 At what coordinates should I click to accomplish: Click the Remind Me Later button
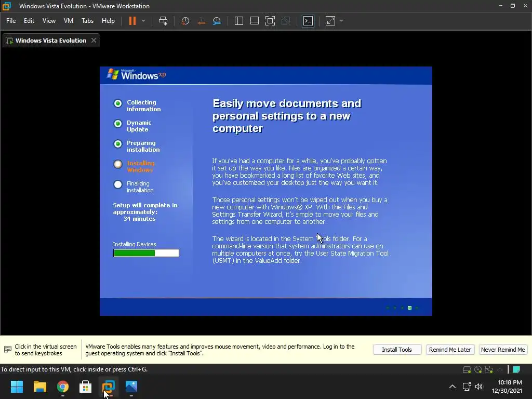click(450, 350)
